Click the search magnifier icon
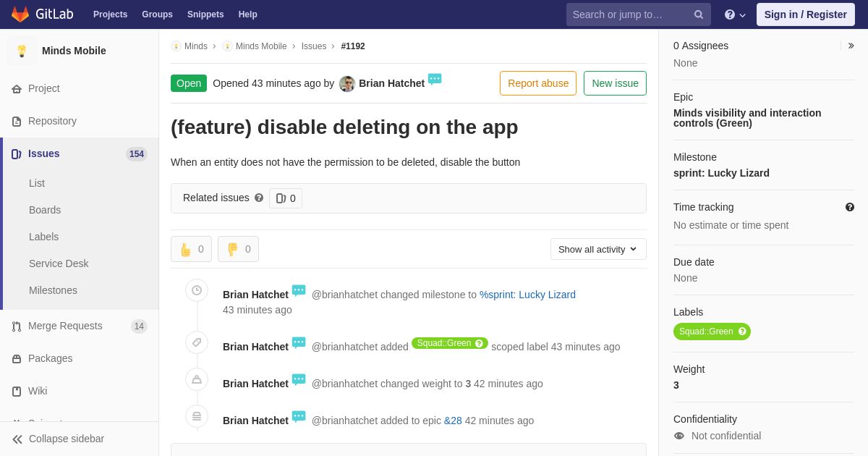The height and width of the screenshot is (456, 868). pos(699,14)
